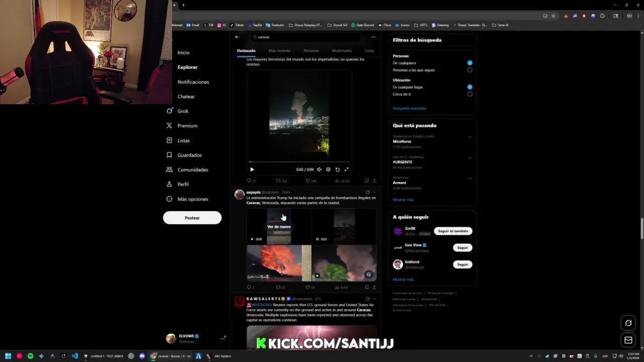Image resolution: width=644 pixels, height=362 pixels.
Task: Follow Geo View account
Action: 462,247
